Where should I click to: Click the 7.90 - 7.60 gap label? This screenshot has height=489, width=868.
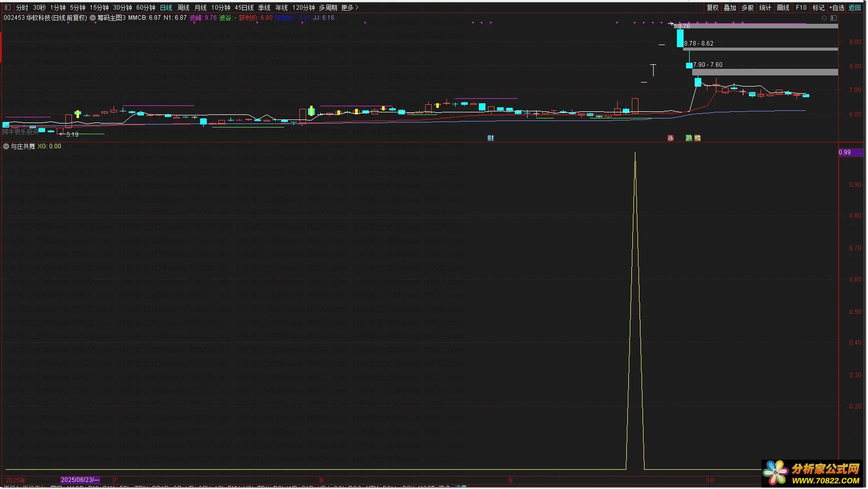point(708,65)
